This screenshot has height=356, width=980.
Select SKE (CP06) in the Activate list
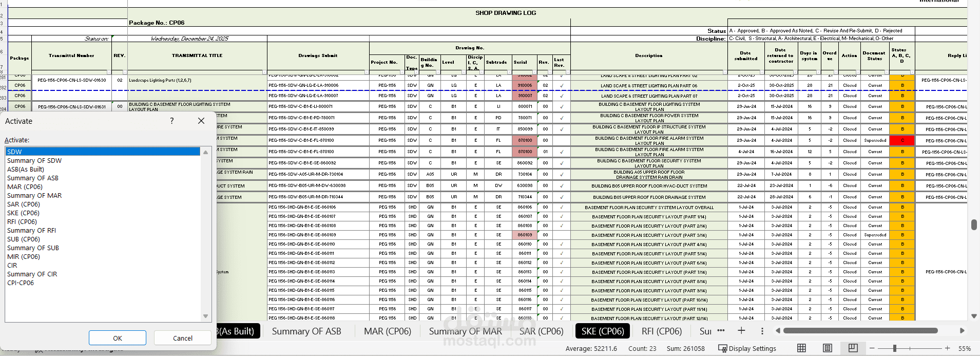23,213
